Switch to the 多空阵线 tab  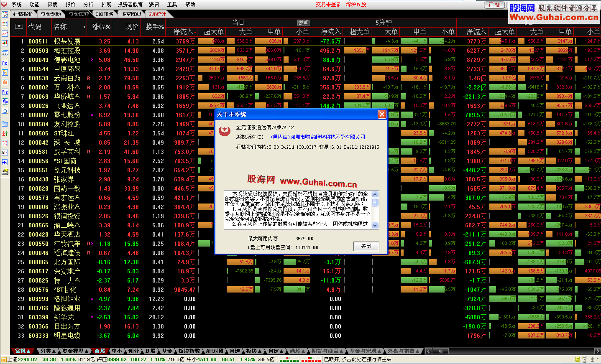click(x=131, y=14)
